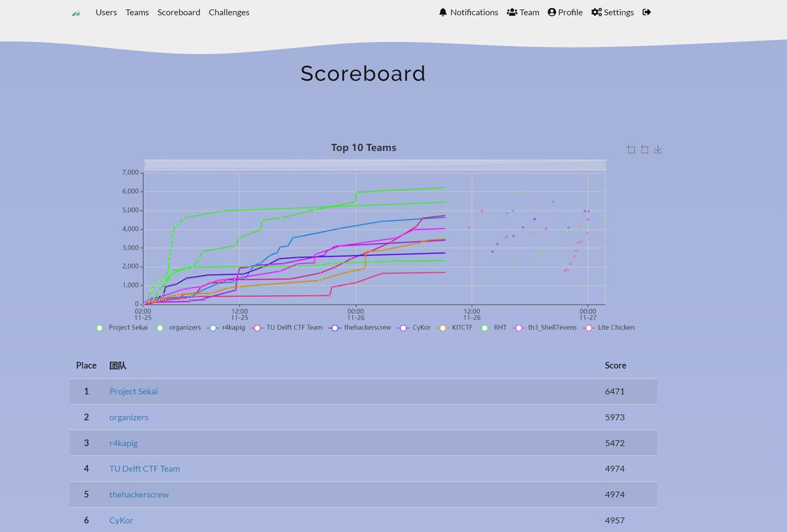The image size is (787, 532).
Task: Open Project Sekai team link
Action: (x=134, y=392)
